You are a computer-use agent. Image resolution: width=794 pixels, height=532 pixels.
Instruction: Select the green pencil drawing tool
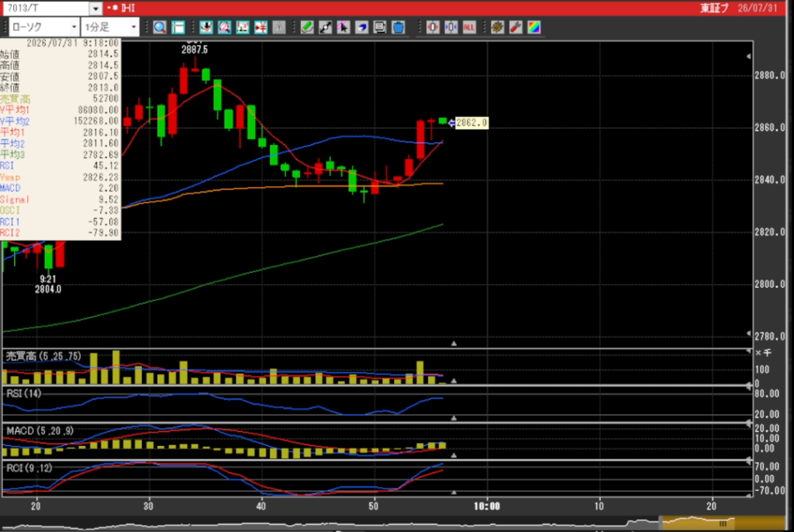click(x=307, y=27)
